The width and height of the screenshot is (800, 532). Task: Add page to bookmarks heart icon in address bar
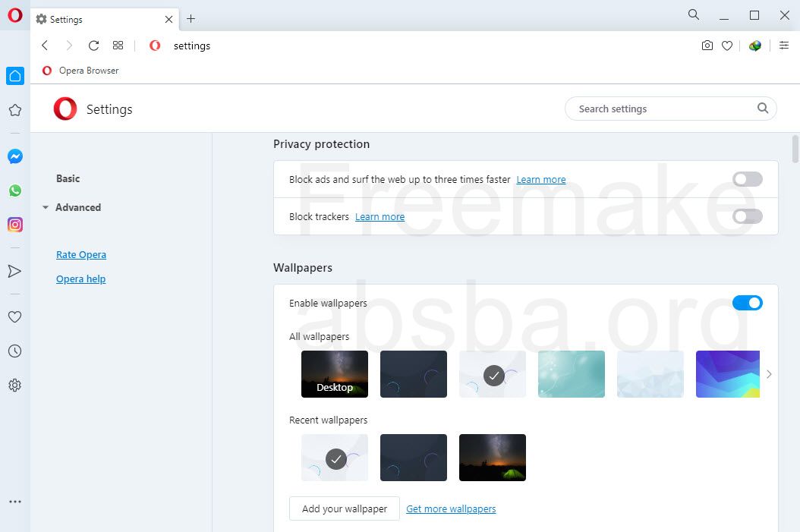click(x=727, y=46)
